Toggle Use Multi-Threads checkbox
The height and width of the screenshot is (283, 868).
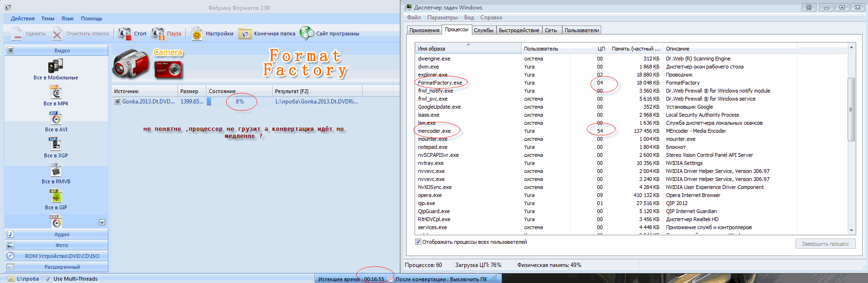click(x=48, y=279)
